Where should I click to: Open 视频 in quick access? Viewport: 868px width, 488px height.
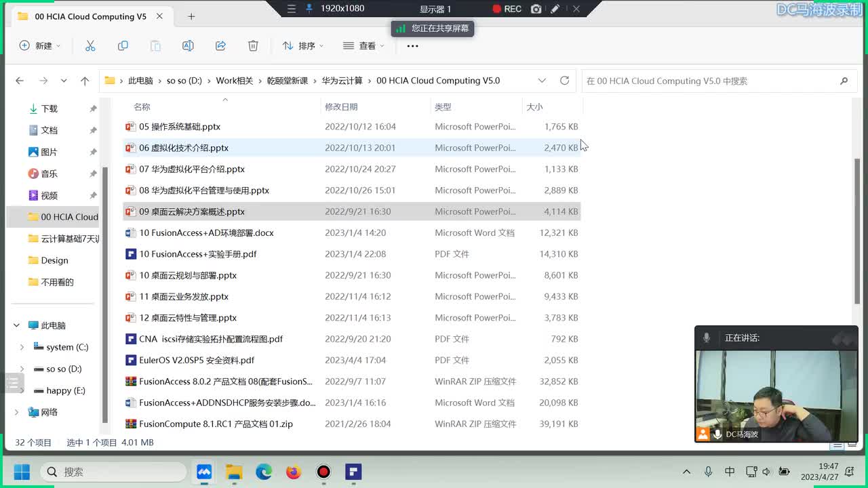tap(50, 195)
